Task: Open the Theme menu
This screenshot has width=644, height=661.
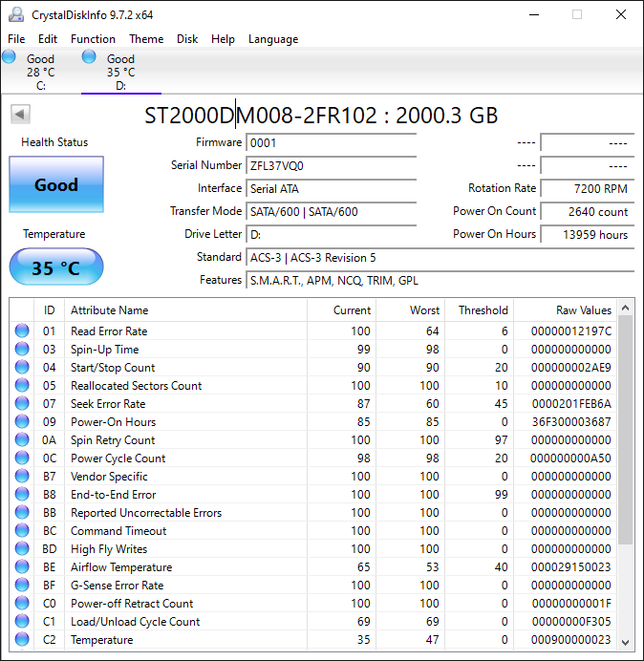Action: 146,39
